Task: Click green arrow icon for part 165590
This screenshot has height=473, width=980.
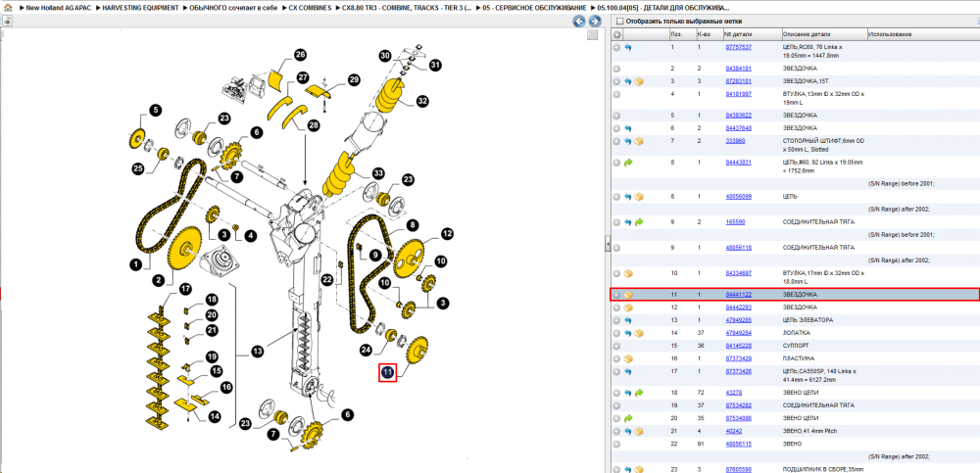Action: pos(639,222)
